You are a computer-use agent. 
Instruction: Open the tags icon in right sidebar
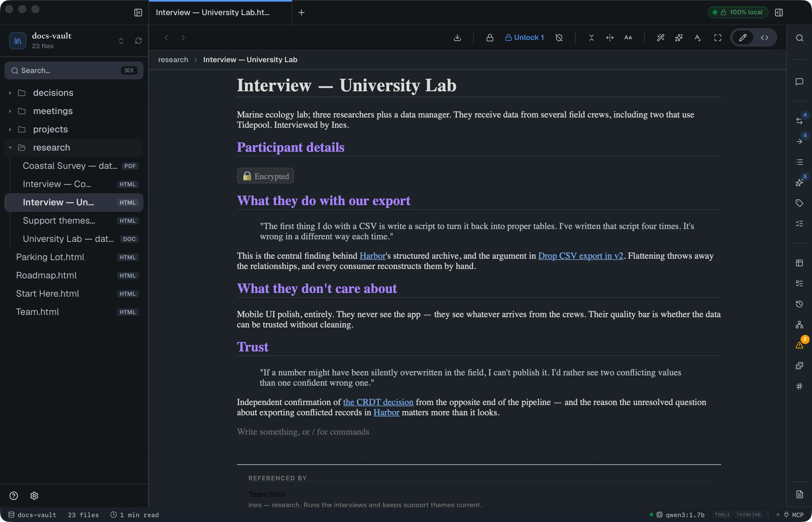click(799, 203)
